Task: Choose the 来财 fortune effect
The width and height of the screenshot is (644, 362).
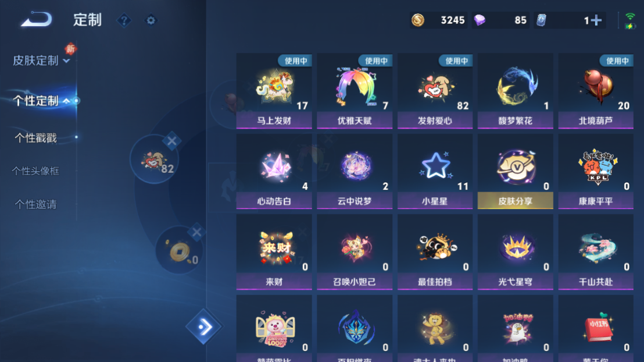Action: tap(274, 252)
